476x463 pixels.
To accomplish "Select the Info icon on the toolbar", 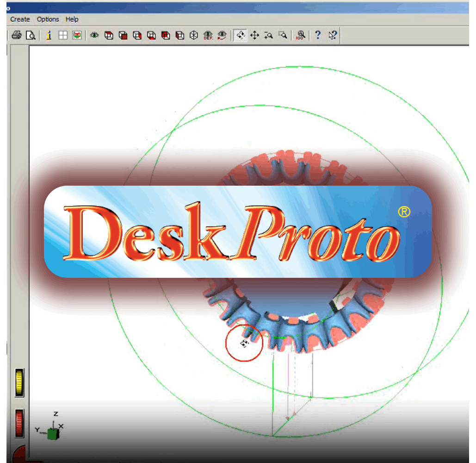I will pos(48,35).
